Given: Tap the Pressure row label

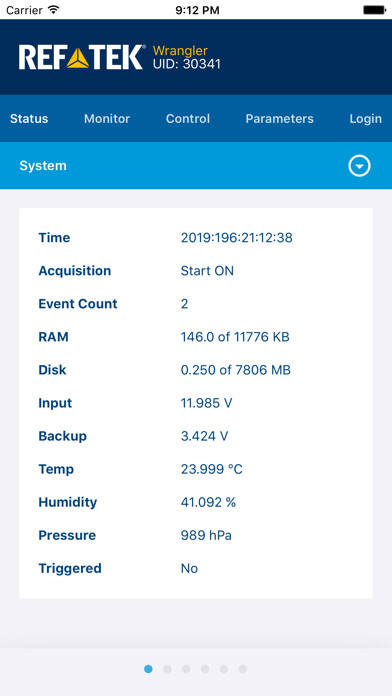Looking at the screenshot, I should click(x=67, y=535).
